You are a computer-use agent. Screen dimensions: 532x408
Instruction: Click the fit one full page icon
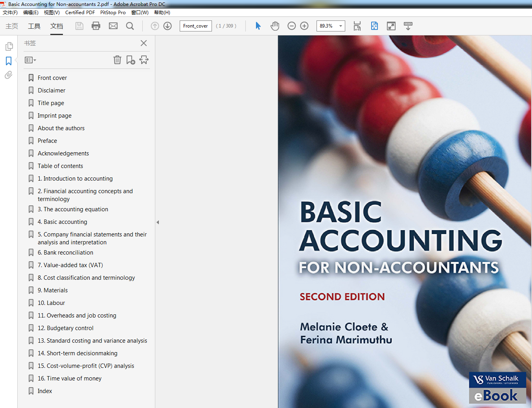click(374, 26)
